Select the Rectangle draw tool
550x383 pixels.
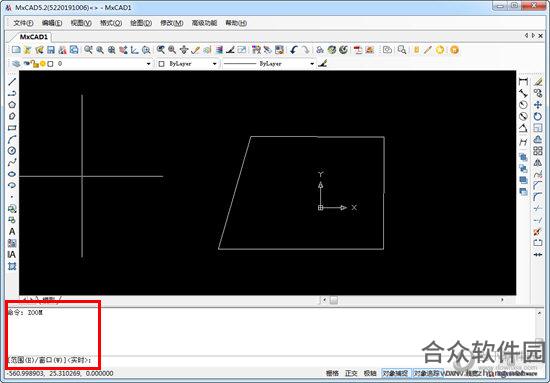pyautogui.click(x=12, y=128)
